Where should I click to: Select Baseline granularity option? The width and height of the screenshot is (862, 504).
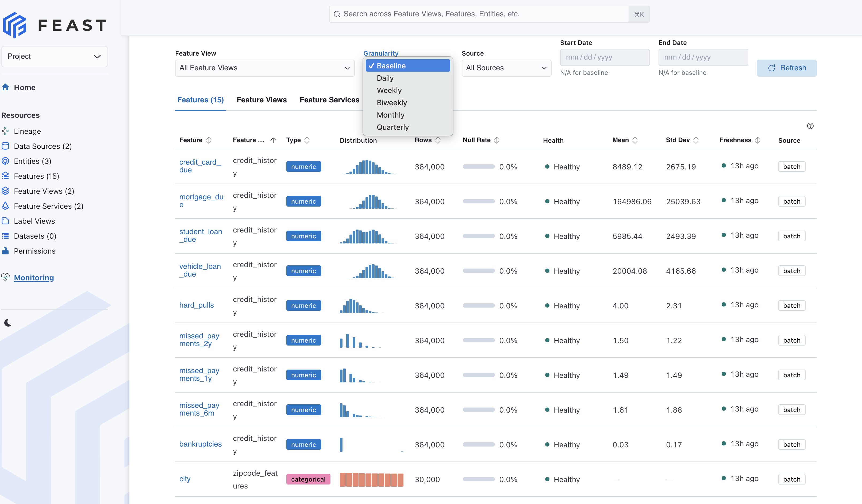coord(408,66)
